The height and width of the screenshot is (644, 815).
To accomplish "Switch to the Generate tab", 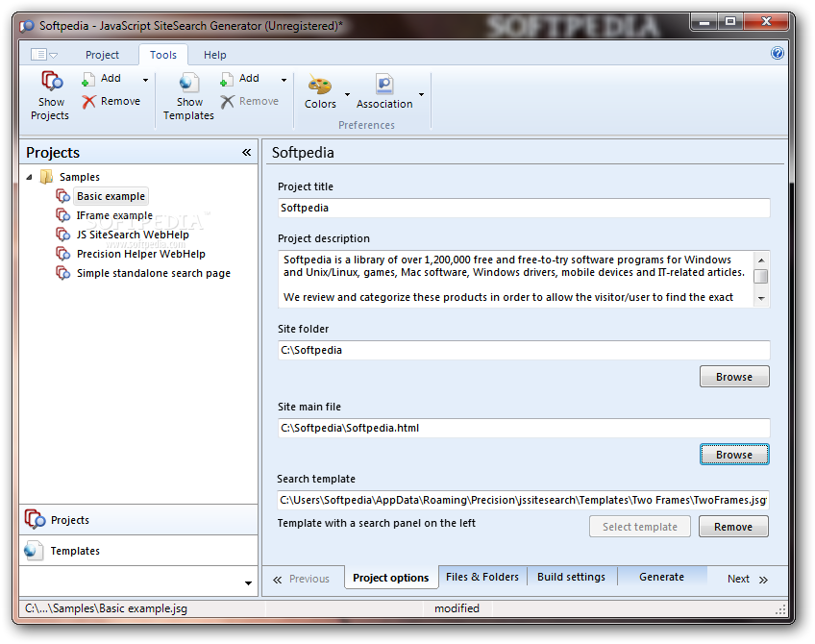I will (x=661, y=577).
